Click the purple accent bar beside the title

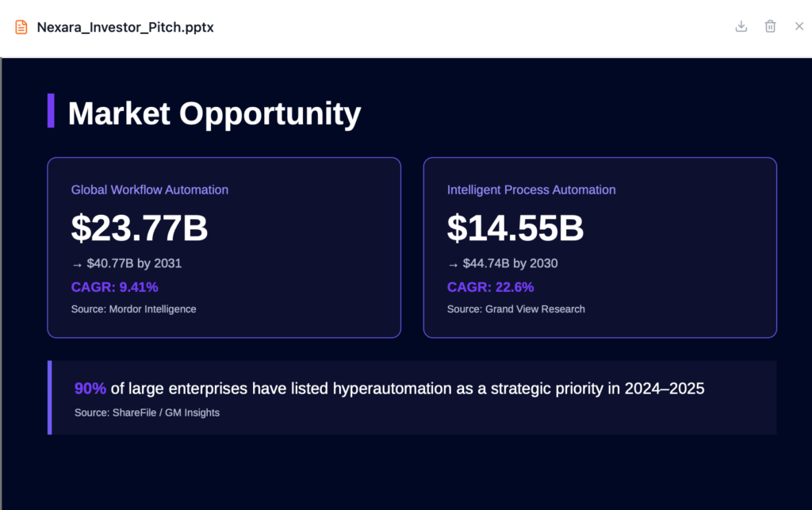click(50, 112)
